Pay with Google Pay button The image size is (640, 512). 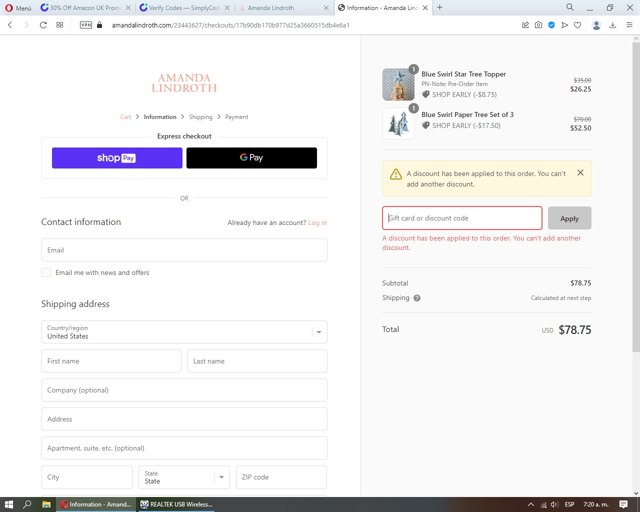point(251,158)
